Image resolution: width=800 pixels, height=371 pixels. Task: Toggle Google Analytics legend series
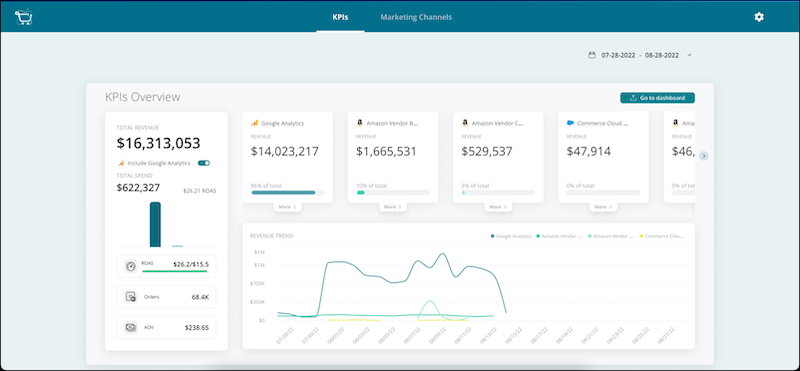pos(511,236)
